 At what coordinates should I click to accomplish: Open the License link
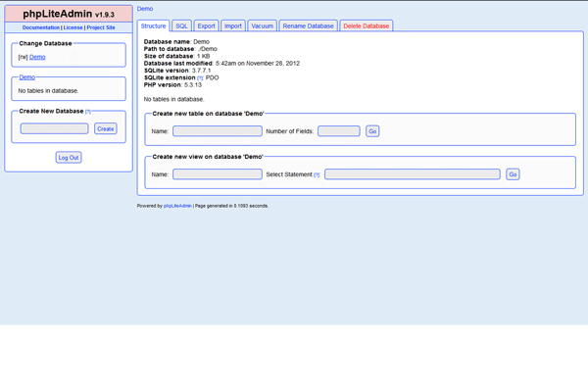click(73, 27)
